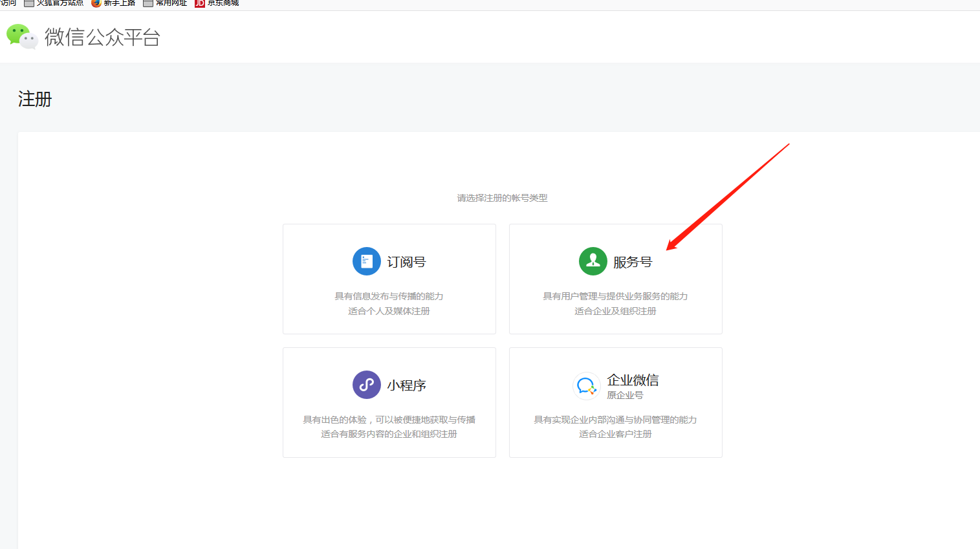Click the 注册 page heading
The width and height of the screenshot is (980, 549).
[34, 100]
